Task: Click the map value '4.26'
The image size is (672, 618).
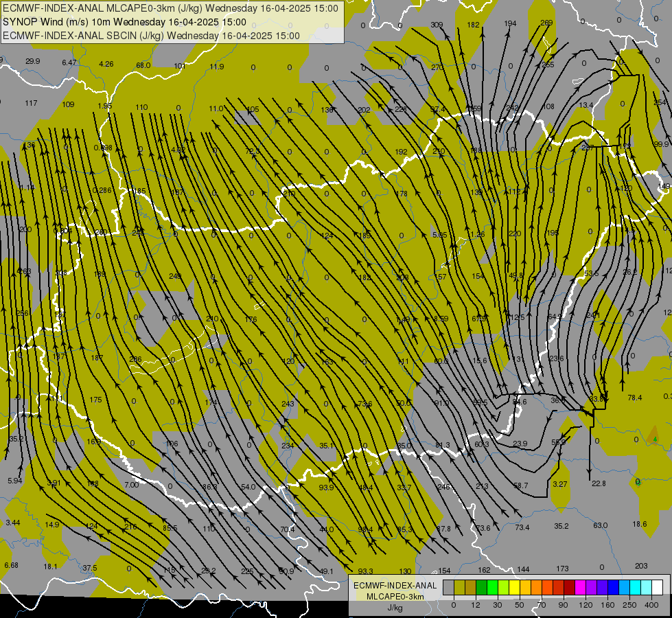Action: (x=106, y=64)
